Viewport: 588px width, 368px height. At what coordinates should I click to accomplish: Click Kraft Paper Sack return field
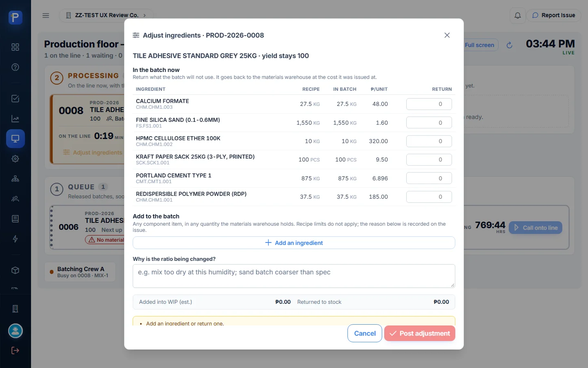[x=429, y=159]
